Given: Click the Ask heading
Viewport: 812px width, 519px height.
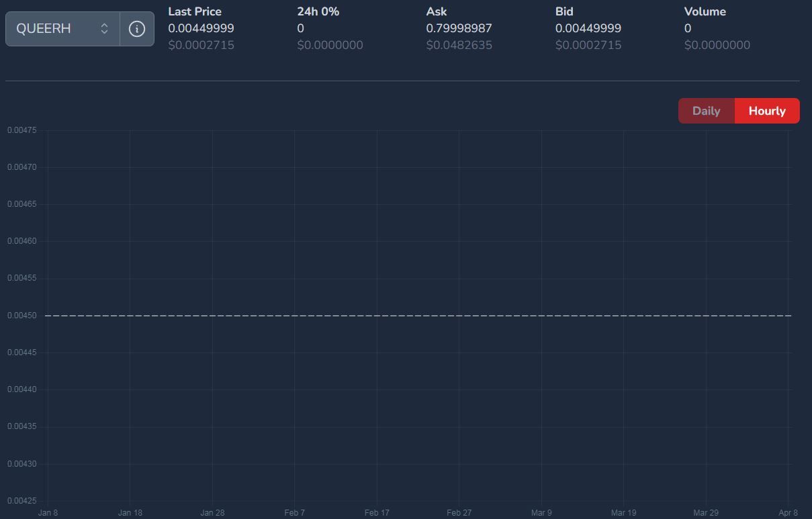Looking at the screenshot, I should (436, 11).
